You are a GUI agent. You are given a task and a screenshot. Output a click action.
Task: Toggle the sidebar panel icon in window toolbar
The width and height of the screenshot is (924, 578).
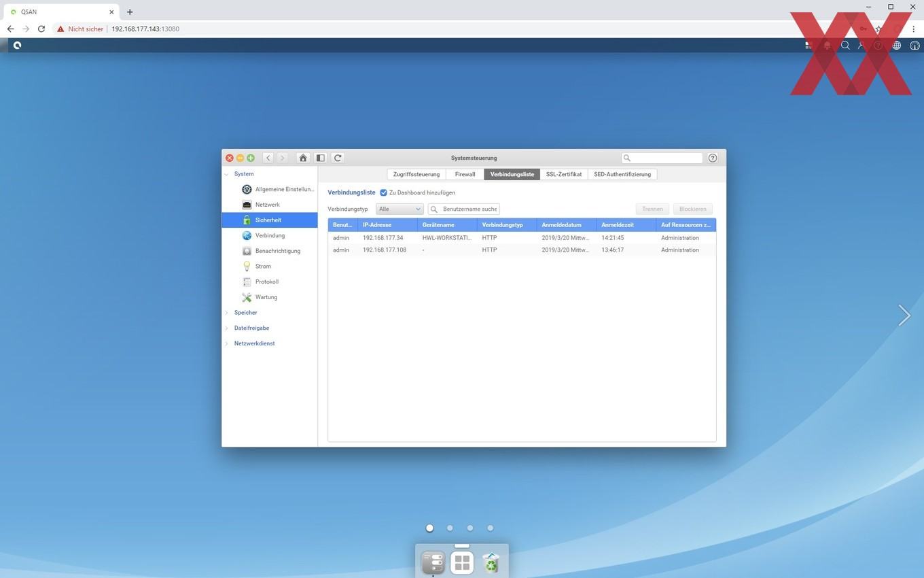pos(321,158)
